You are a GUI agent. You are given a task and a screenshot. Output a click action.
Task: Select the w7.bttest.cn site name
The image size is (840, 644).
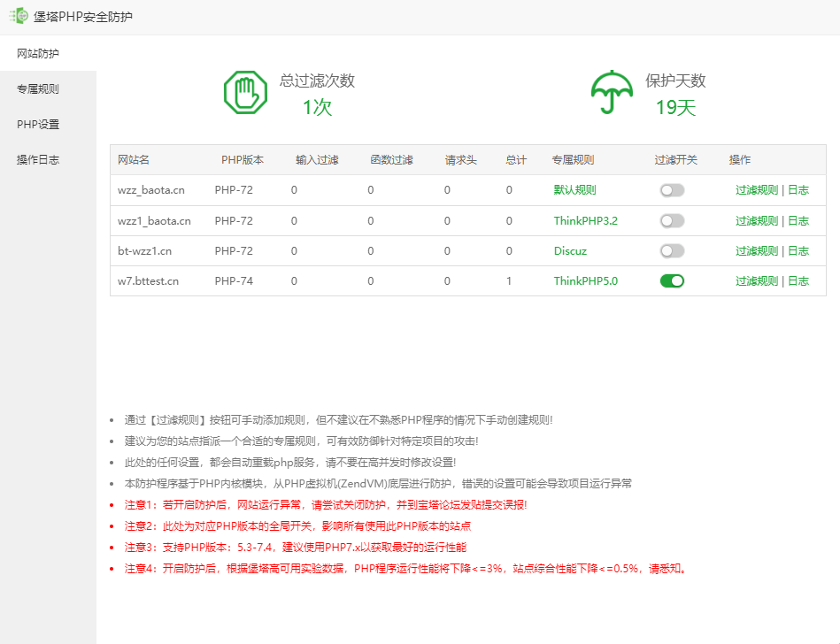tap(148, 281)
